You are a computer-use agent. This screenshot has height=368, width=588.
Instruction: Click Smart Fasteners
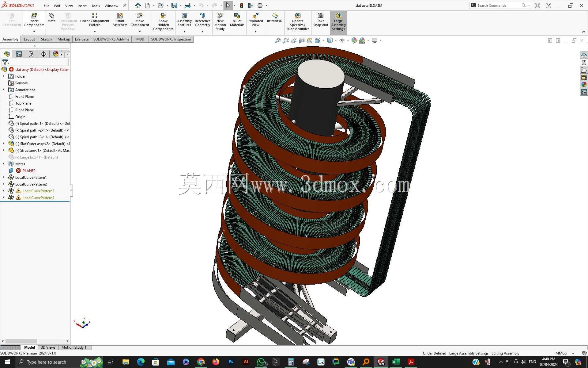(x=120, y=20)
